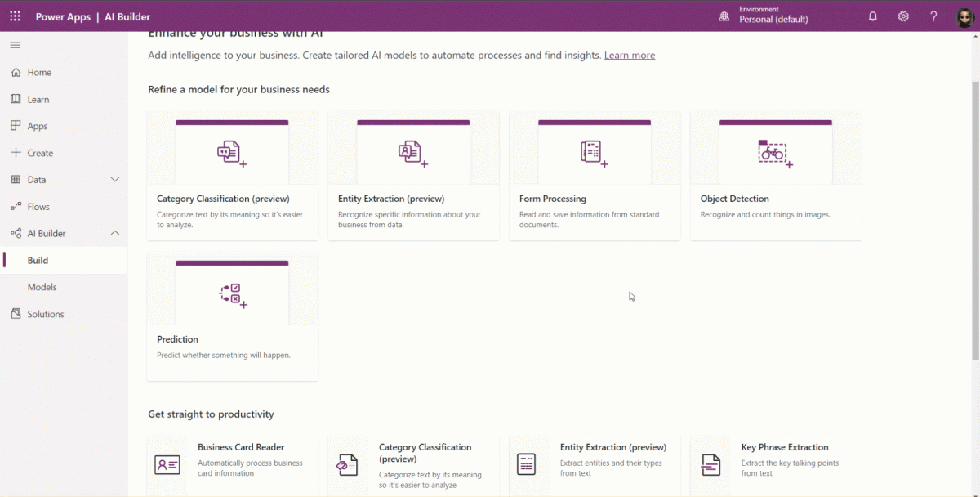Click the Form Processing model icon
The image size is (980, 497).
pyautogui.click(x=595, y=153)
